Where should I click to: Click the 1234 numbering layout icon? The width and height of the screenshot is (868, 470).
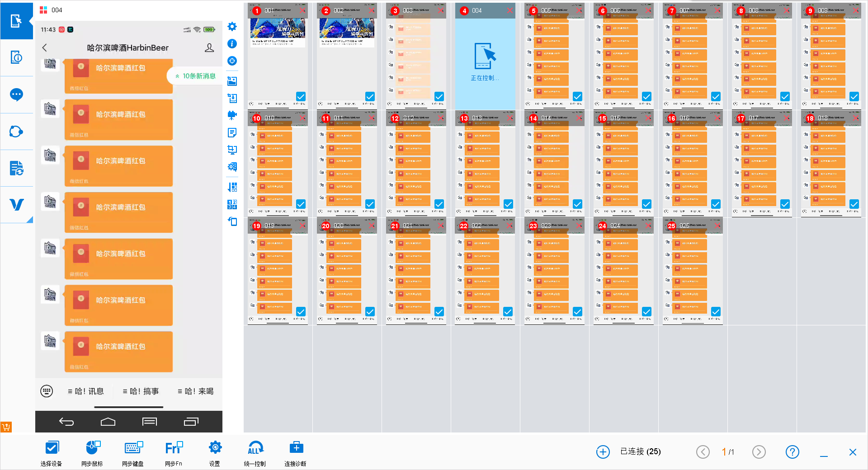pos(232,204)
